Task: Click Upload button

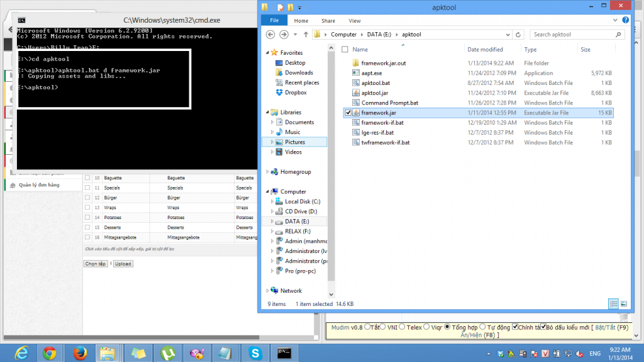Action: 123,264
